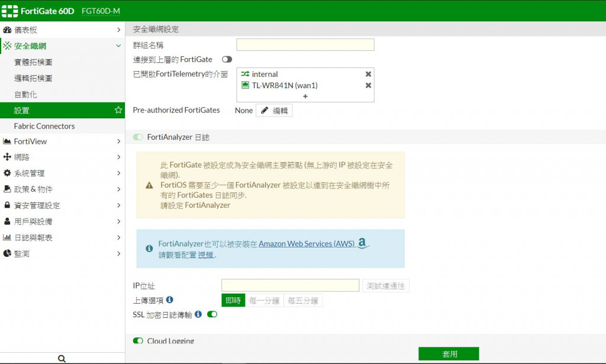Click the dashboard gauge icon
This screenshot has width=606, height=364.
pyautogui.click(x=7, y=30)
